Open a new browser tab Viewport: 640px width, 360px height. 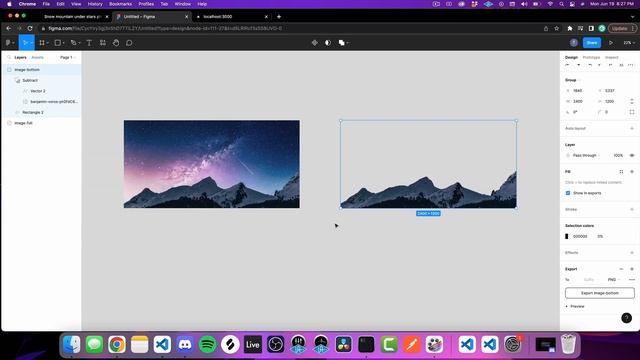pyautogui.click(x=279, y=17)
